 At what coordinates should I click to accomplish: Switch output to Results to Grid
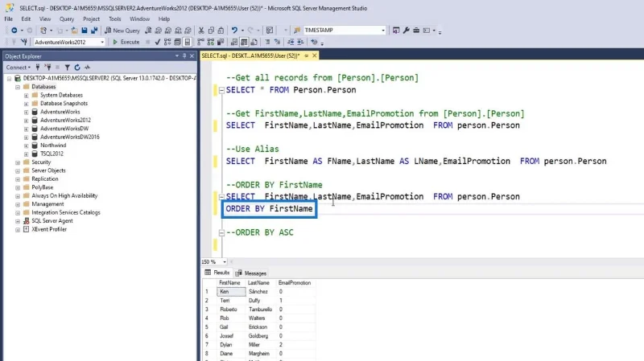click(244, 42)
